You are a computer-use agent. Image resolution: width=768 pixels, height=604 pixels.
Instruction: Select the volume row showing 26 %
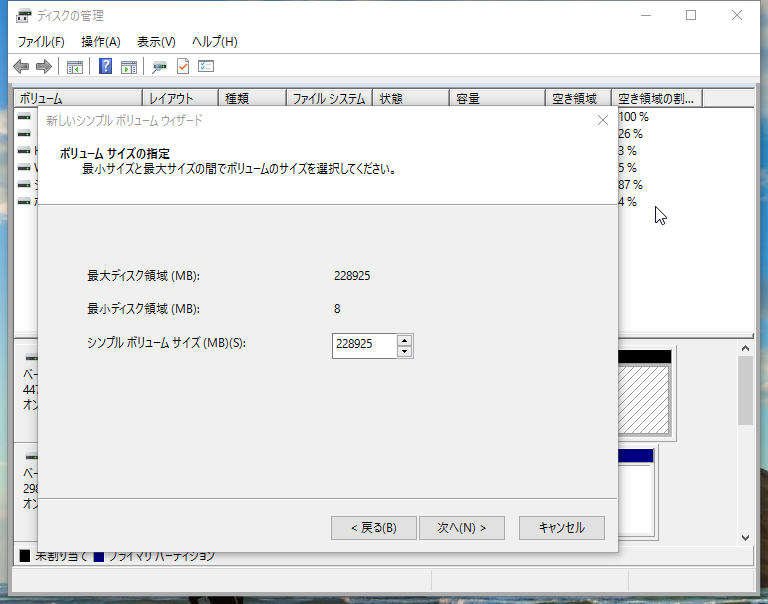point(630,134)
